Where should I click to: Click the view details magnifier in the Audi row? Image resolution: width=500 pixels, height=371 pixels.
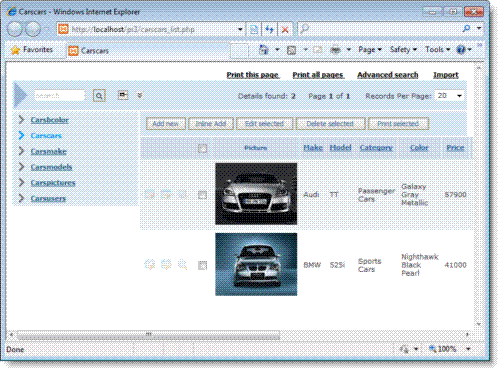pos(182,194)
